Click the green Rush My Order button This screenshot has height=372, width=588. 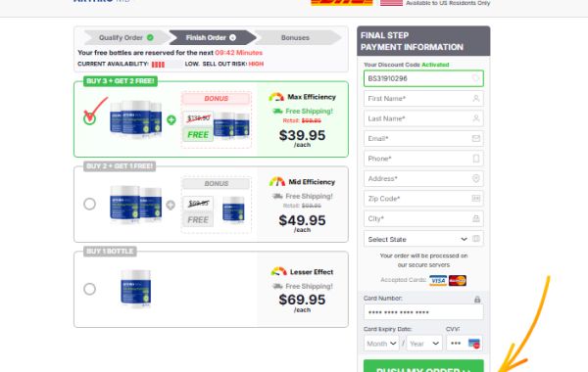423,367
